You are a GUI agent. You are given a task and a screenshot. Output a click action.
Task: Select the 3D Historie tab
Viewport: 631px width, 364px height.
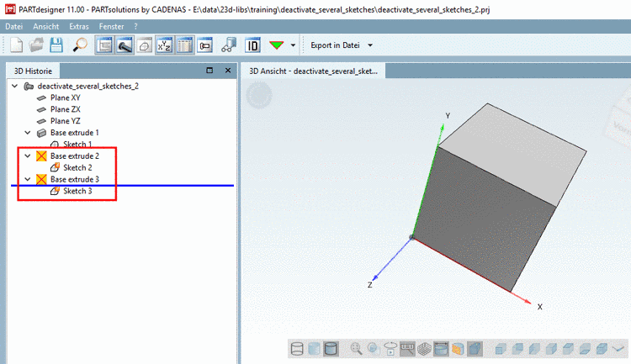[x=33, y=71]
